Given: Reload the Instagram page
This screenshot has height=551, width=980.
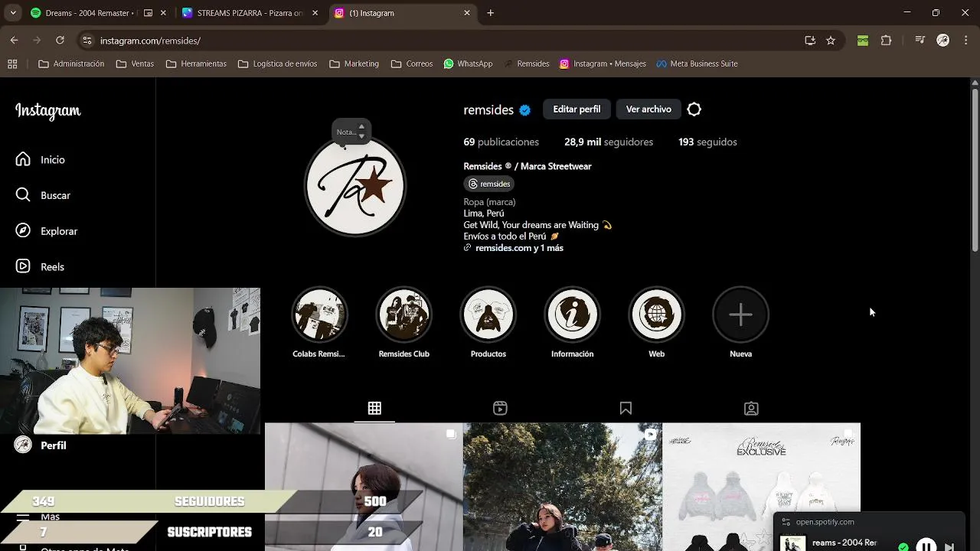Looking at the screenshot, I should coord(60,41).
